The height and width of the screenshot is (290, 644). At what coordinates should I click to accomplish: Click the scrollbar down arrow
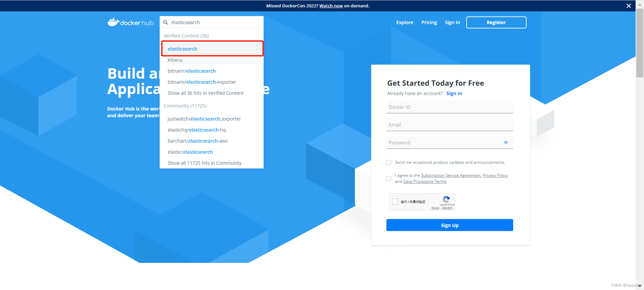(x=640, y=286)
